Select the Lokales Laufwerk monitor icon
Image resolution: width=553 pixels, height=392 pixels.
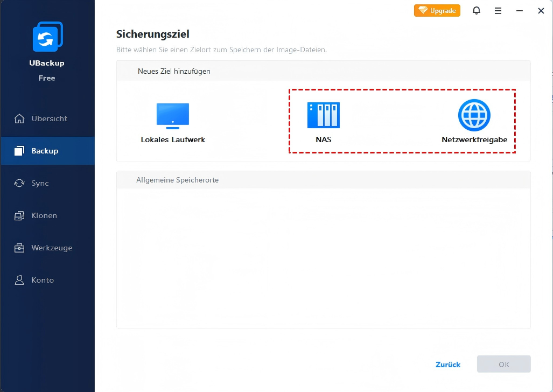(173, 116)
